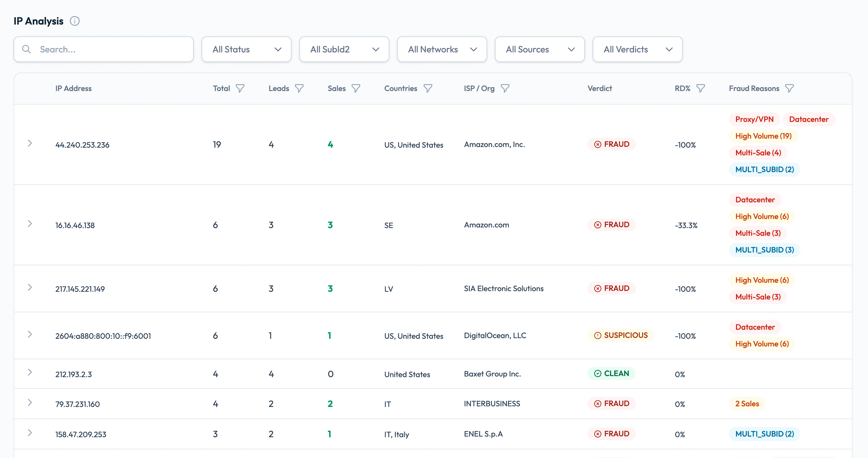Click the CLEAN verdict badge

click(611, 374)
